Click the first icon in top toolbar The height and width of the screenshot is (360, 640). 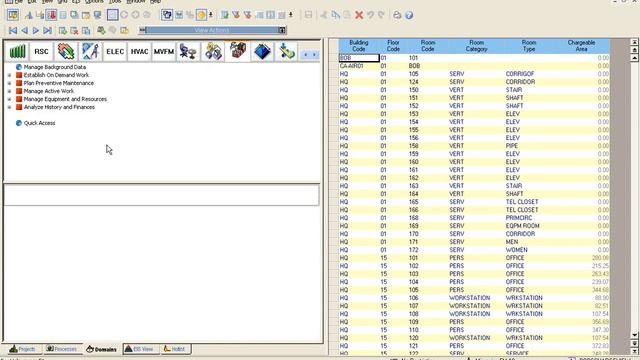[x=13, y=15]
